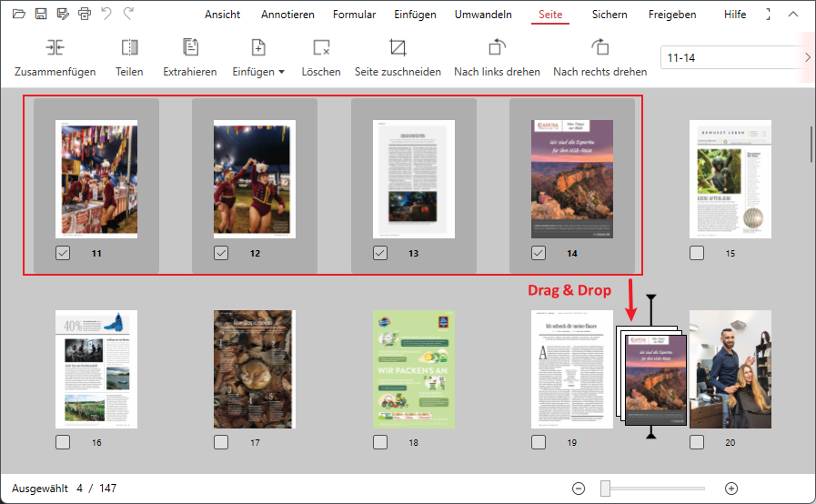This screenshot has height=504, width=816.
Task: Select page 12 thumbnail with dancers
Action: [255, 179]
